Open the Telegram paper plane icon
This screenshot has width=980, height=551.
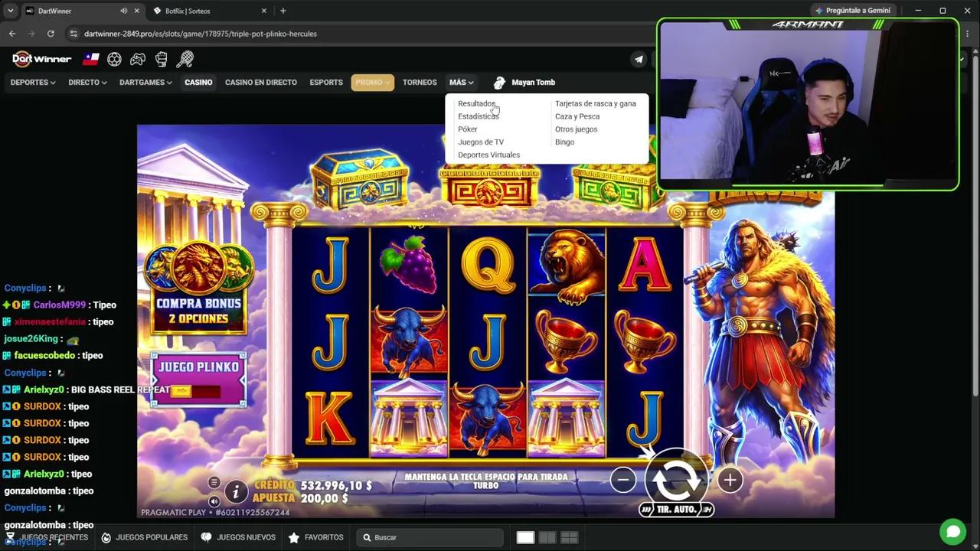(639, 59)
